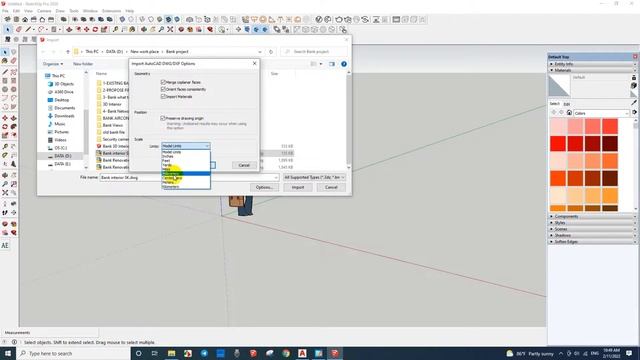
Task: Open the Windows Start menu
Action: tap(8, 353)
